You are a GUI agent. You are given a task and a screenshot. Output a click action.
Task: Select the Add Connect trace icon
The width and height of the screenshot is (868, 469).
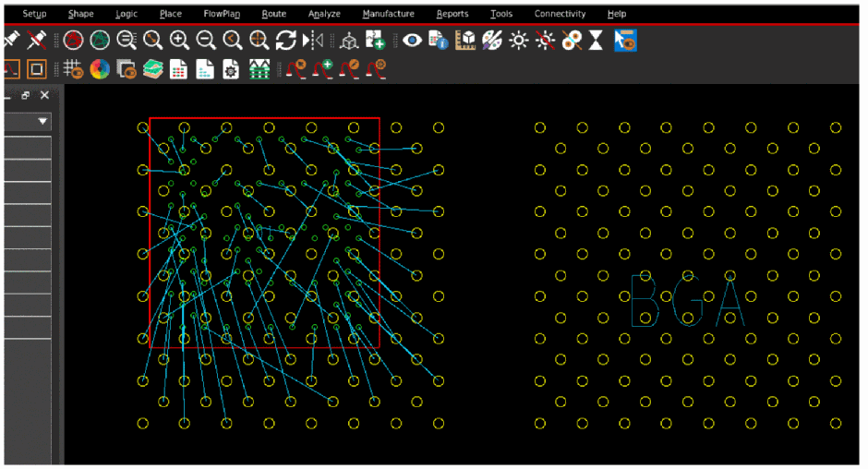click(x=12, y=69)
